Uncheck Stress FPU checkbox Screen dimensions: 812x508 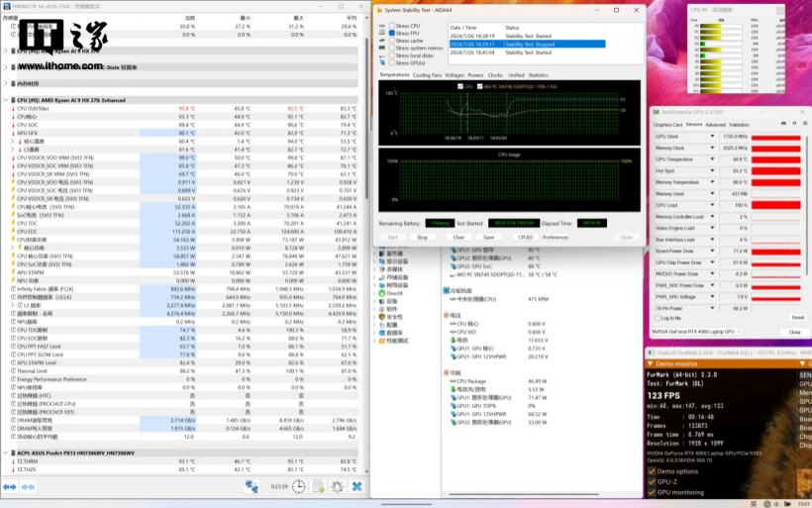point(390,33)
